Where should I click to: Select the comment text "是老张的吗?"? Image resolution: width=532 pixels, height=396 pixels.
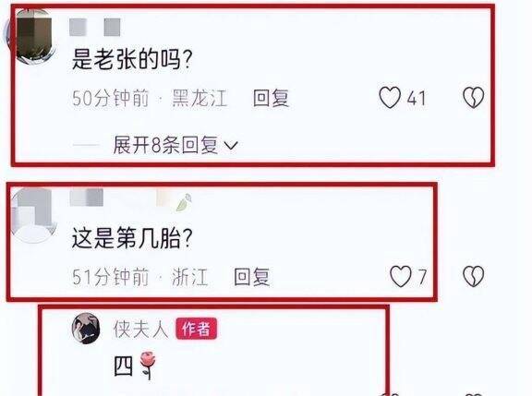pyautogui.click(x=132, y=59)
